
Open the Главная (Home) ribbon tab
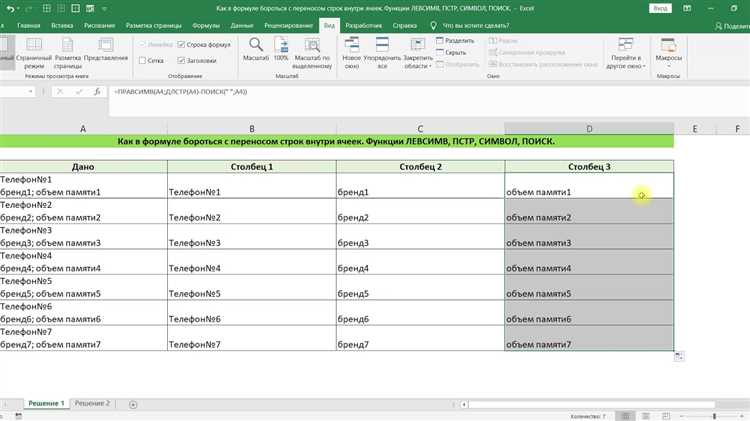(29, 25)
